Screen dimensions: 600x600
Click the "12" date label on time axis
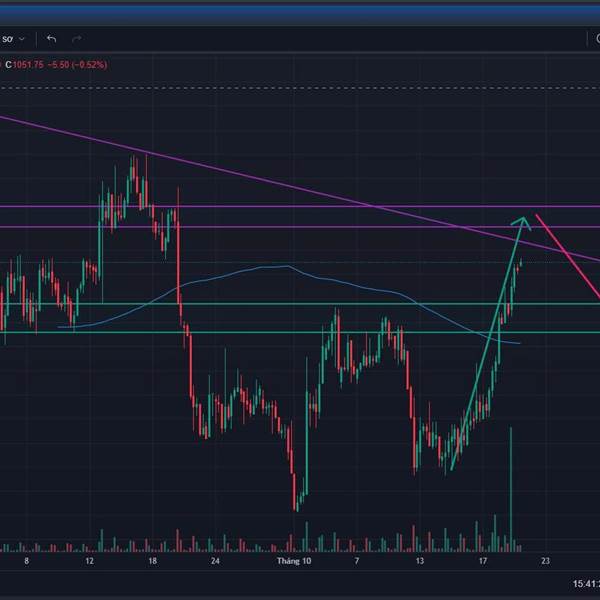(x=89, y=561)
